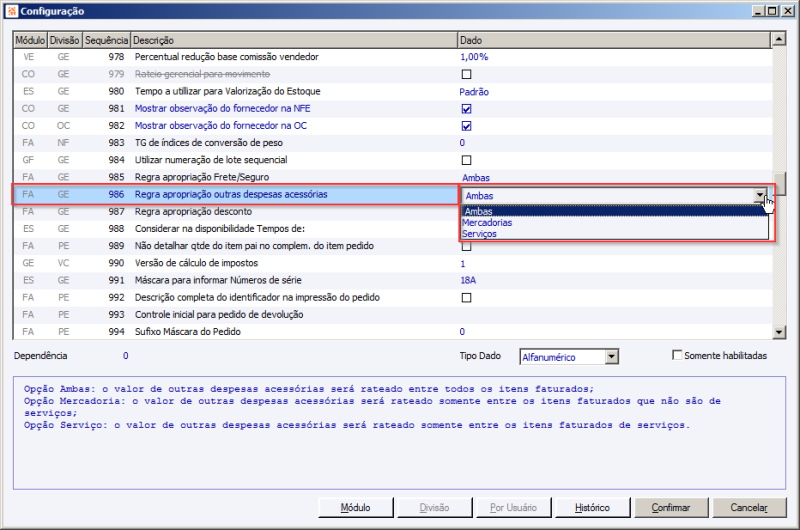The width and height of the screenshot is (800, 530).
Task: Enable Somente habilitadas checkbox
Action: (677, 355)
